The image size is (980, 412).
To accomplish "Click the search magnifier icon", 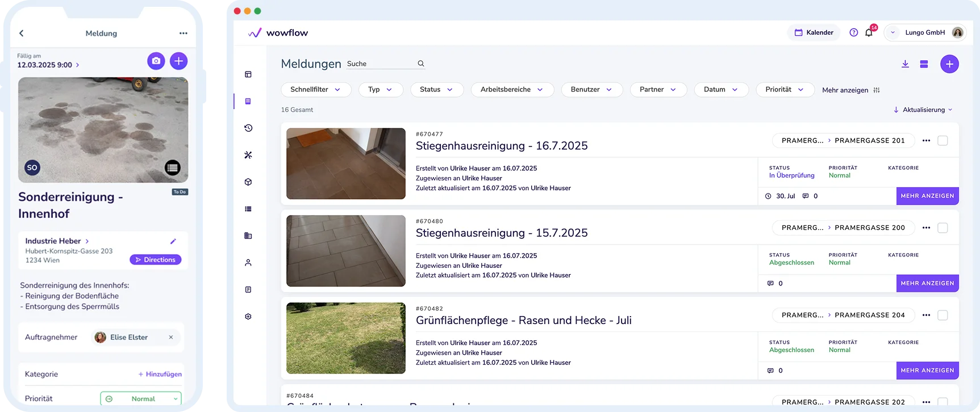I will (421, 64).
